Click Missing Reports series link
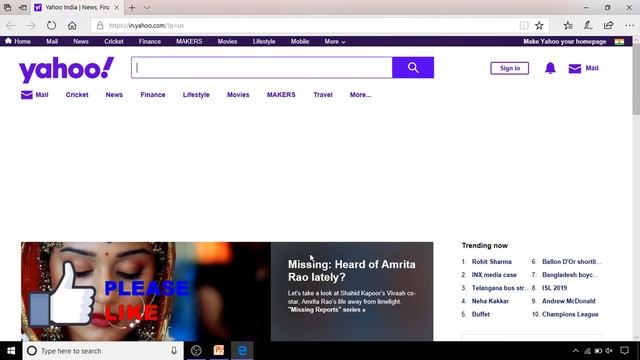Screen dimensions: 640x360 coord(327,310)
